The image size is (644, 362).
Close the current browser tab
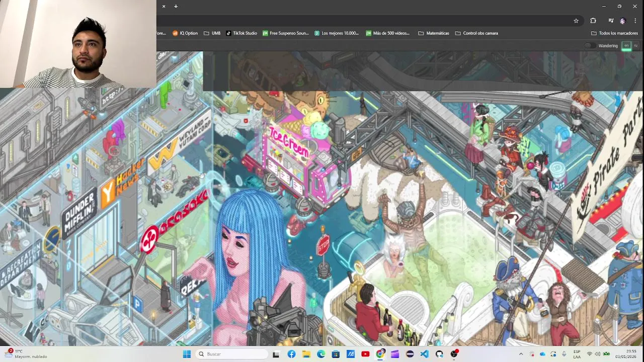point(164,7)
